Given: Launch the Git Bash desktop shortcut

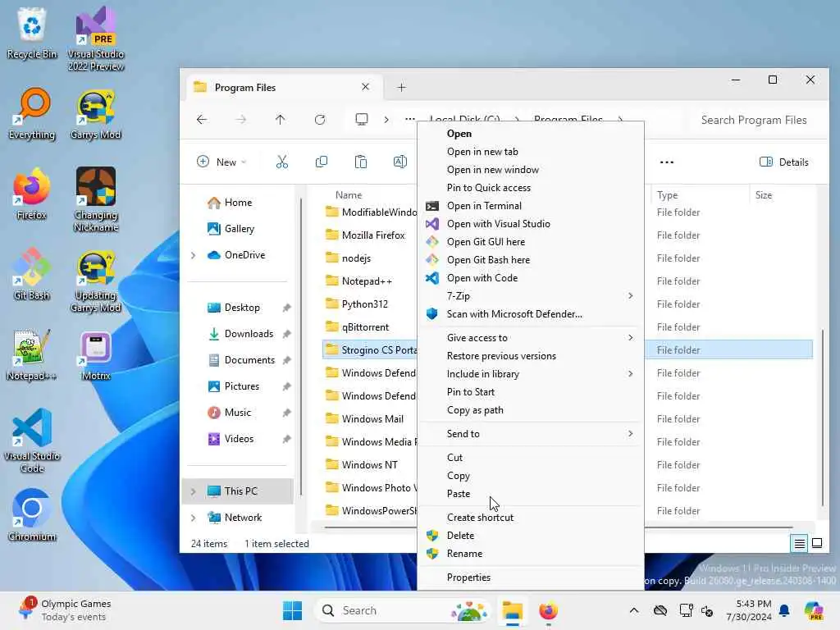Looking at the screenshot, I should [x=32, y=275].
